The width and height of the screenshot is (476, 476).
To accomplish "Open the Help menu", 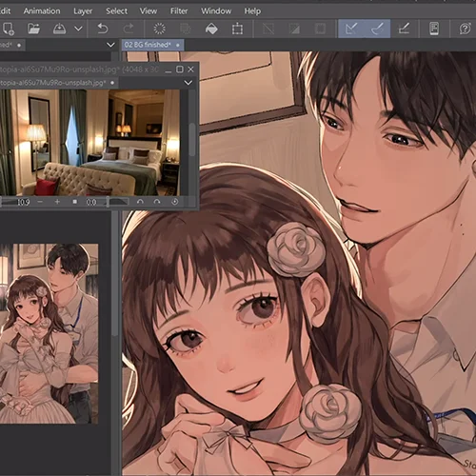I will (x=252, y=11).
